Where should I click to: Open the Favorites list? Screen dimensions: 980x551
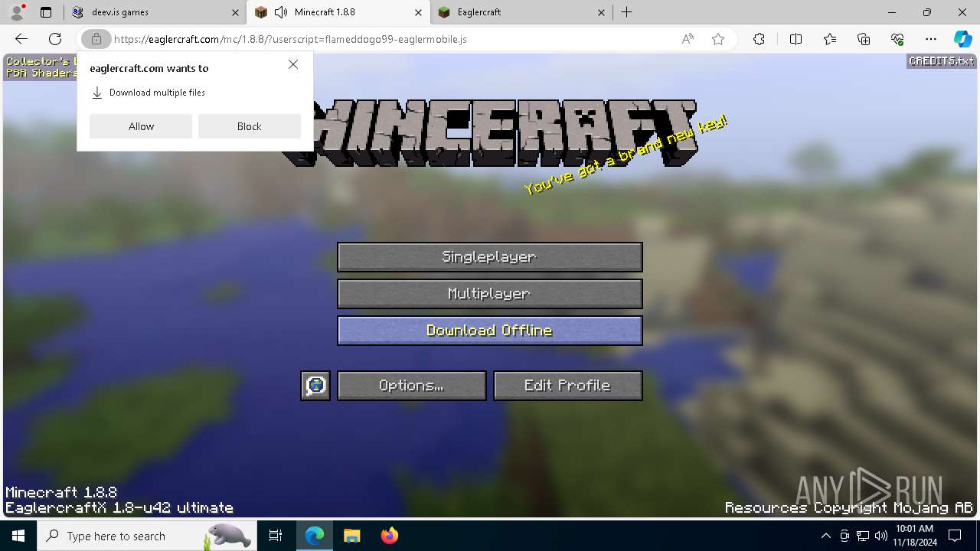point(830,39)
